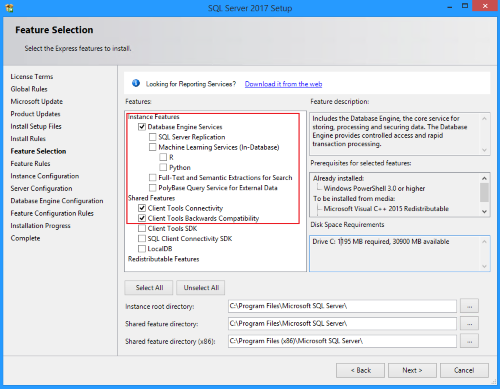Select Microsoft Visual C++ 2015 Redistributable entry

tap(386, 209)
